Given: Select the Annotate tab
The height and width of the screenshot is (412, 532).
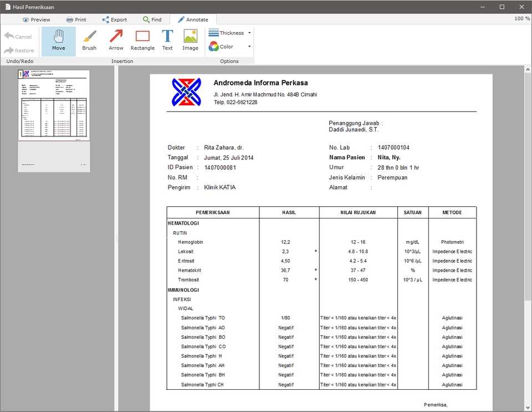Looking at the screenshot, I should coord(193,19).
